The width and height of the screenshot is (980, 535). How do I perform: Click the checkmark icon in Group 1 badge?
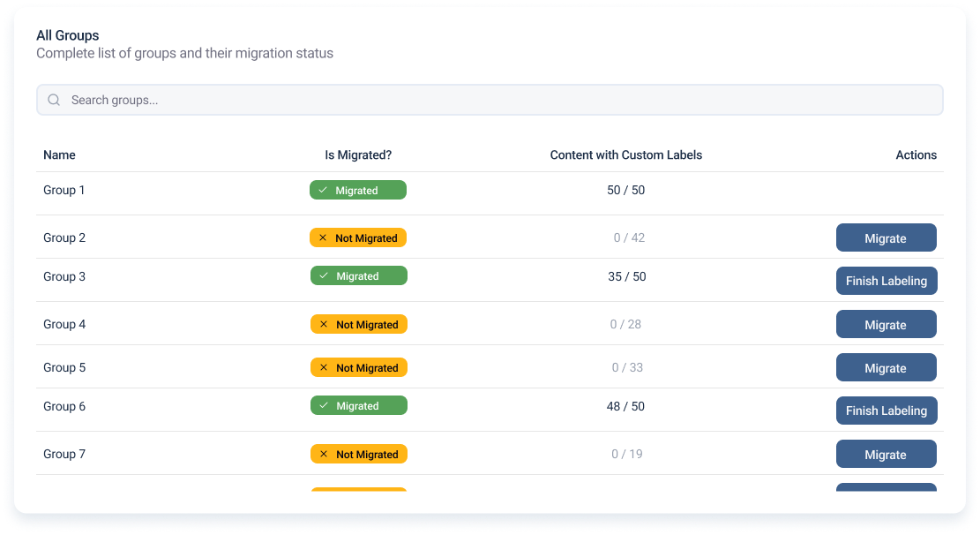(323, 190)
